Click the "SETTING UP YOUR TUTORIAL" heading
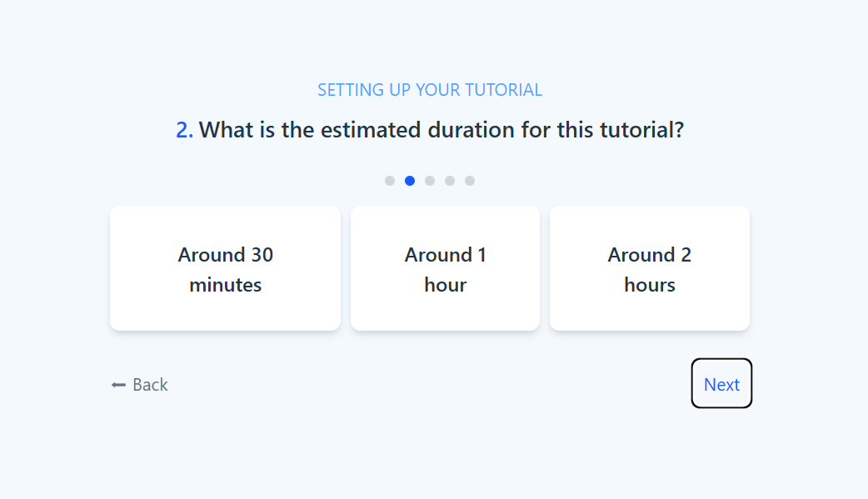Image resolution: width=868 pixels, height=499 pixels. (x=430, y=89)
